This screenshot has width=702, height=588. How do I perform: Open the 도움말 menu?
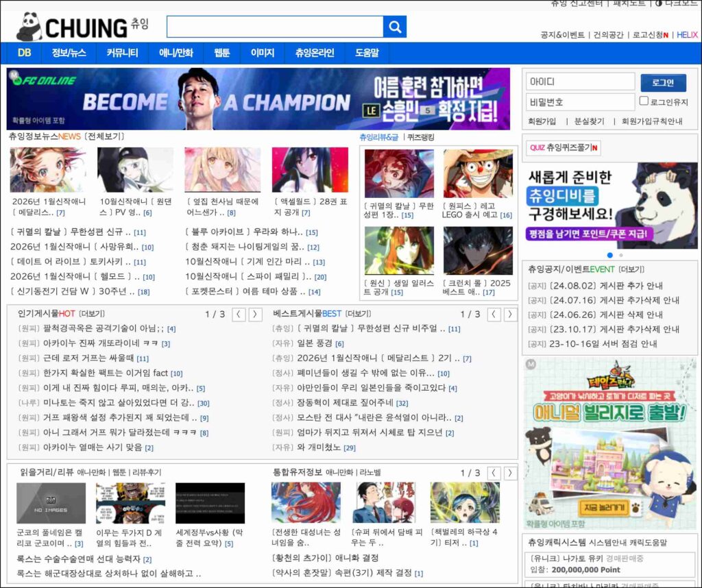pyautogui.click(x=367, y=53)
